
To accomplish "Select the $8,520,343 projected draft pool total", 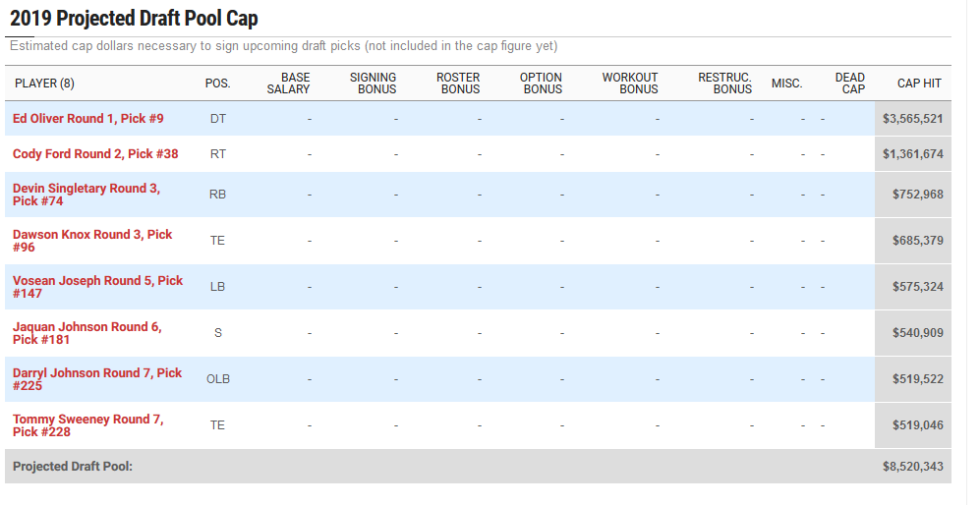I will coord(913,467).
